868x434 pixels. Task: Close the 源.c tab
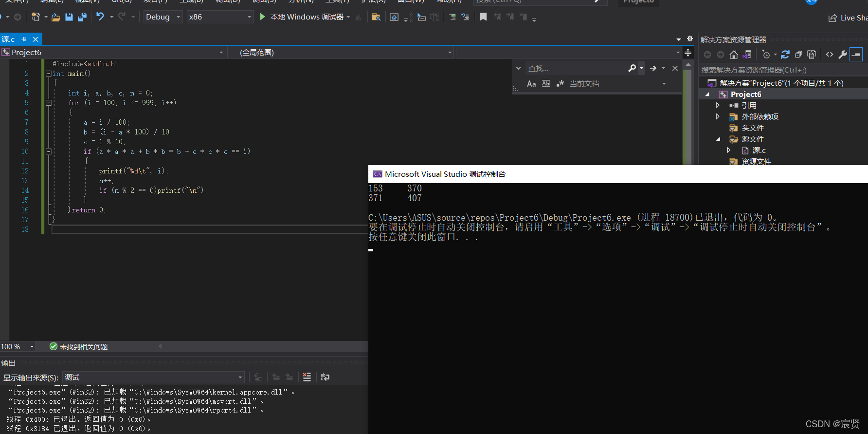click(x=36, y=39)
